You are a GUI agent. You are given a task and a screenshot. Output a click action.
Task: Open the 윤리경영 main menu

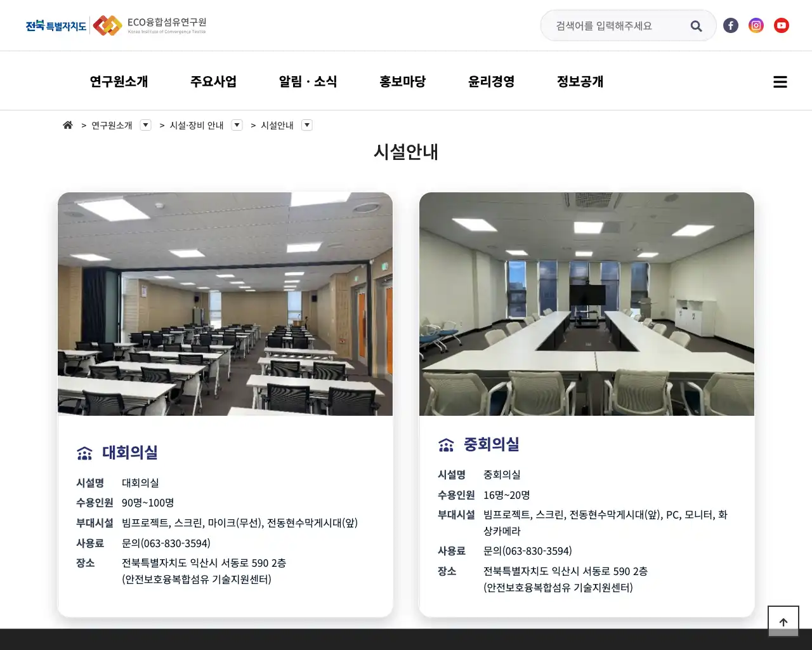pos(492,81)
